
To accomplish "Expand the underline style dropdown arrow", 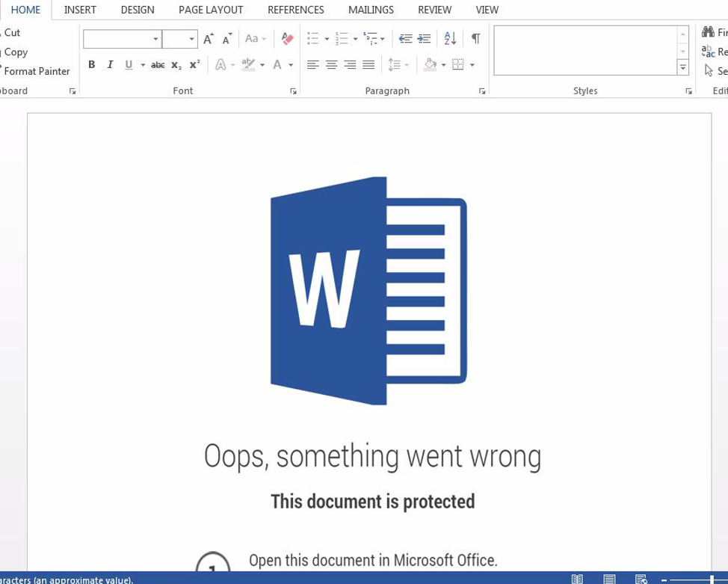I will click(143, 65).
